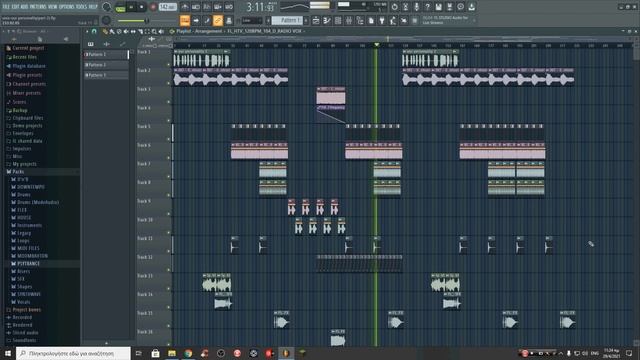Click the master pitch knob

point(107,20)
